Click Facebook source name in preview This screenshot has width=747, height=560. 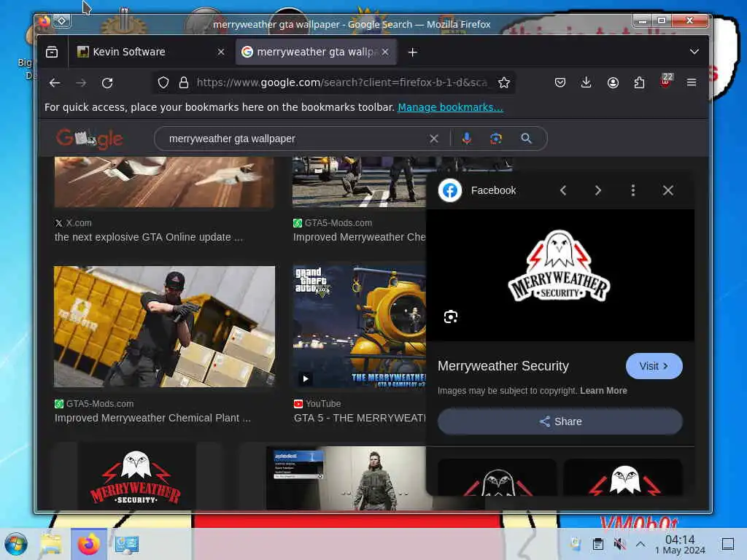point(494,190)
